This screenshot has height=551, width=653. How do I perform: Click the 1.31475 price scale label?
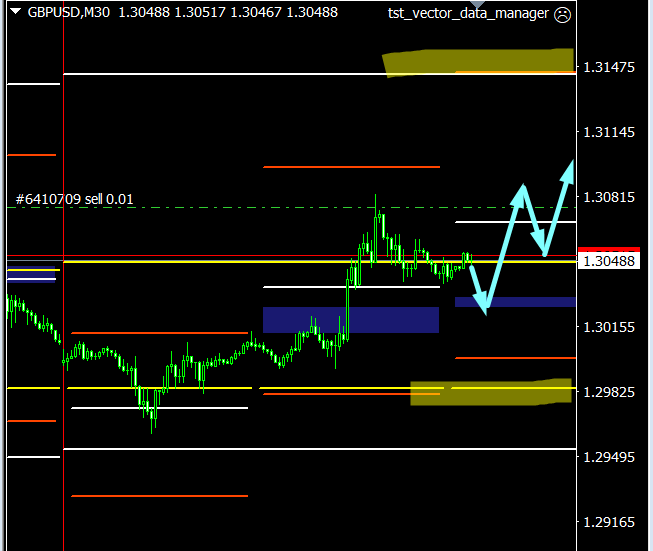point(609,67)
